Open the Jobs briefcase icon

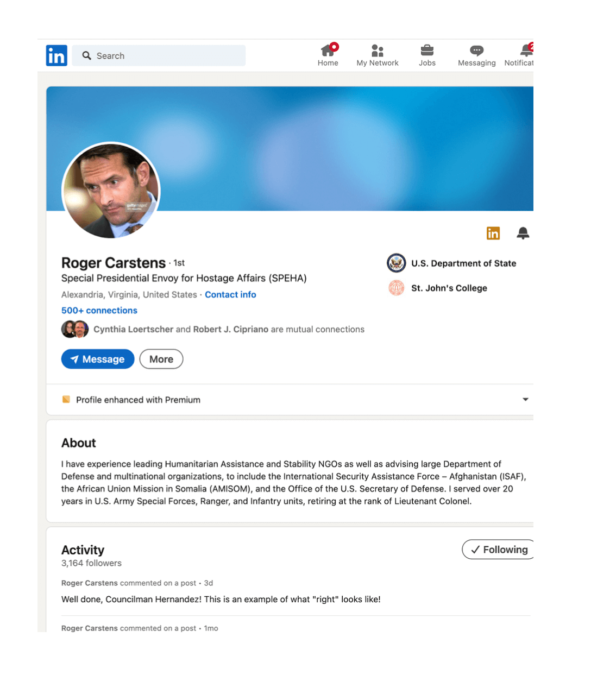pyautogui.click(x=427, y=51)
